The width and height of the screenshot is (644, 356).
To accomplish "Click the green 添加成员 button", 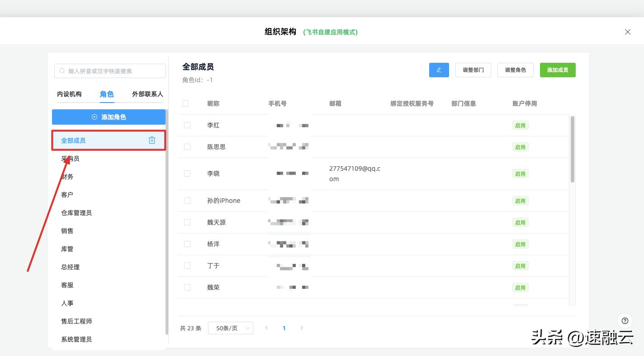I will 558,70.
